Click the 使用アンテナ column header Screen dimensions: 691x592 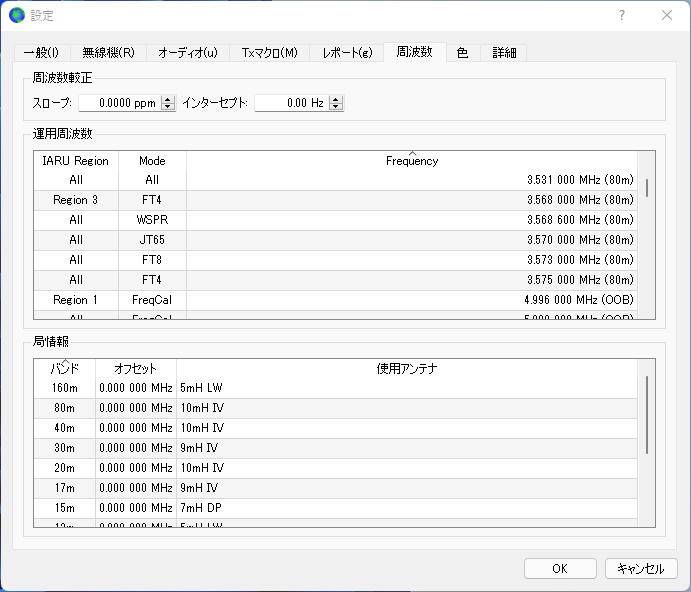click(x=407, y=369)
